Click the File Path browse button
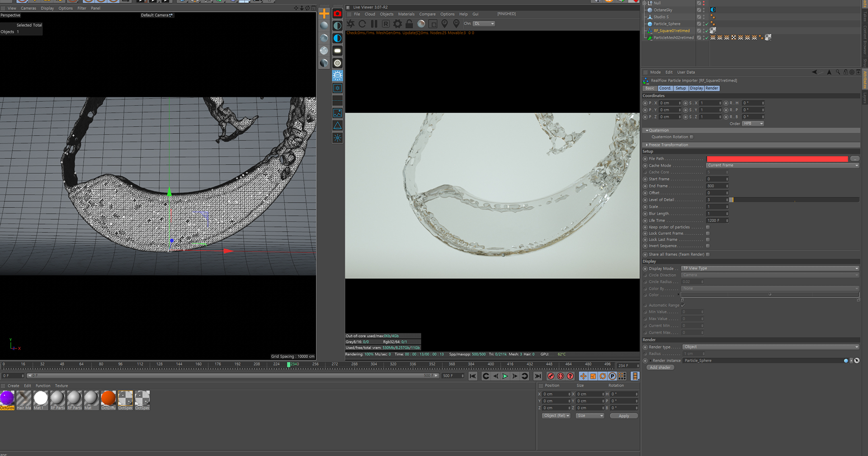The image size is (868, 456). click(x=854, y=159)
